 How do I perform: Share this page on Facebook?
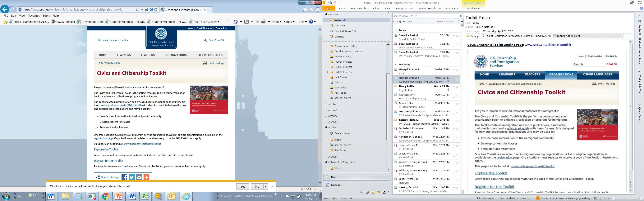click(124, 177)
